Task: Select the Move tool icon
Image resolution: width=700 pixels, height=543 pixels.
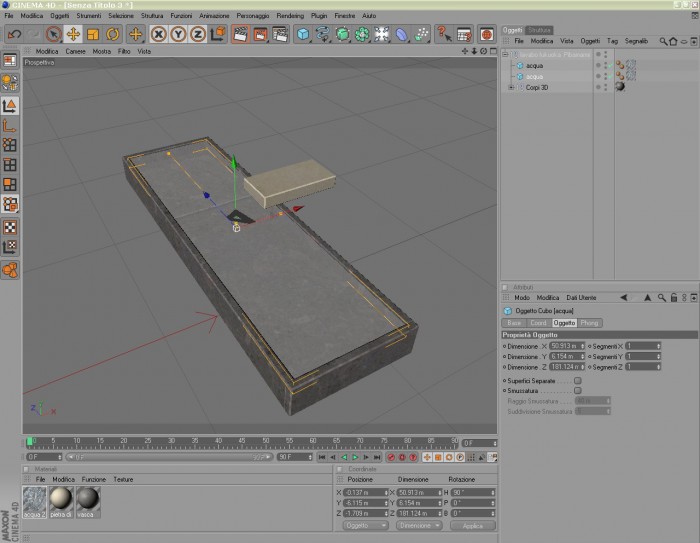Action: click(73, 34)
